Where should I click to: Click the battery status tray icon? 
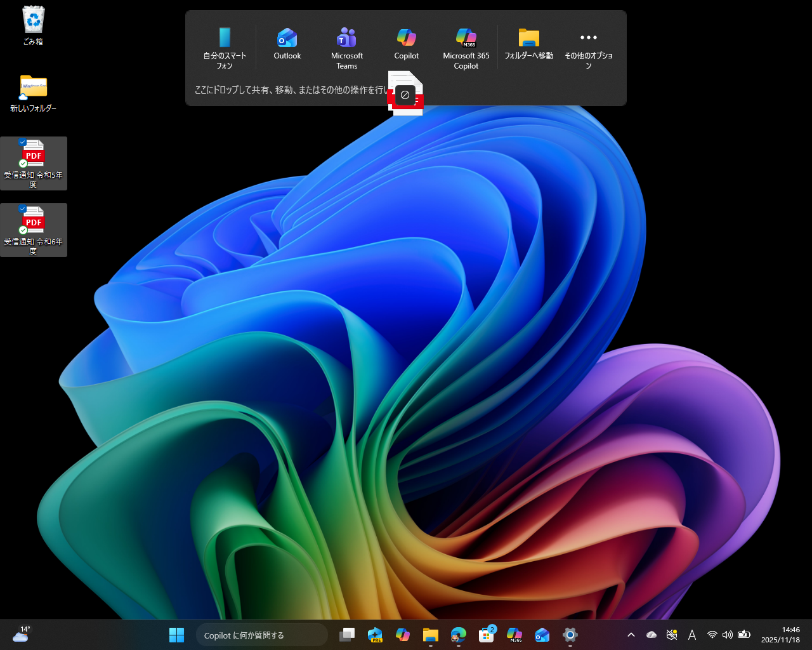click(x=745, y=635)
